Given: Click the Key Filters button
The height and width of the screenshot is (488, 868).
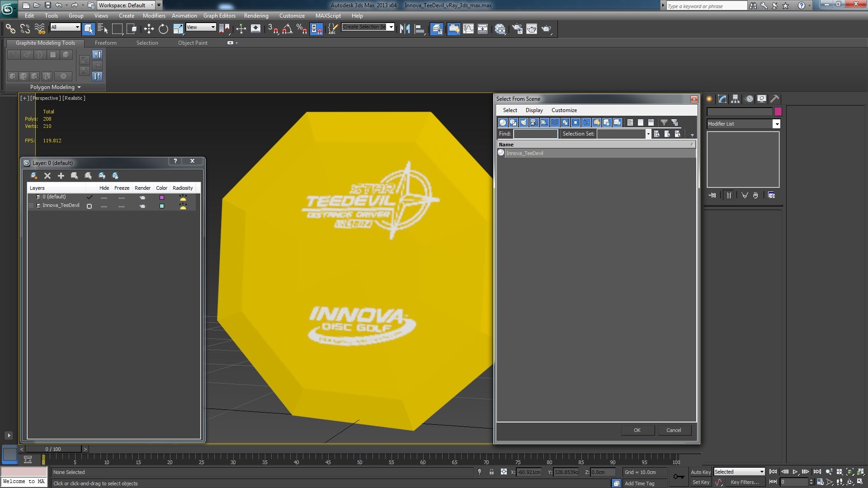Looking at the screenshot, I should (745, 482).
